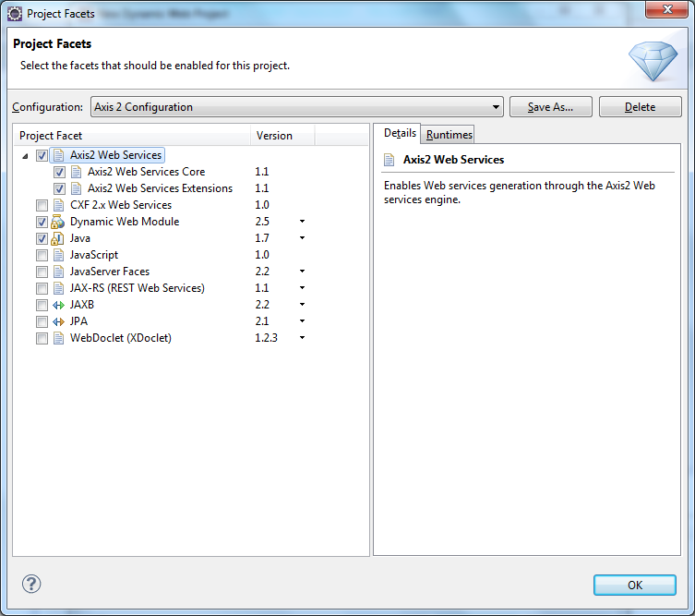Click the help question mark icon
The height and width of the screenshot is (616, 695).
pos(31,584)
